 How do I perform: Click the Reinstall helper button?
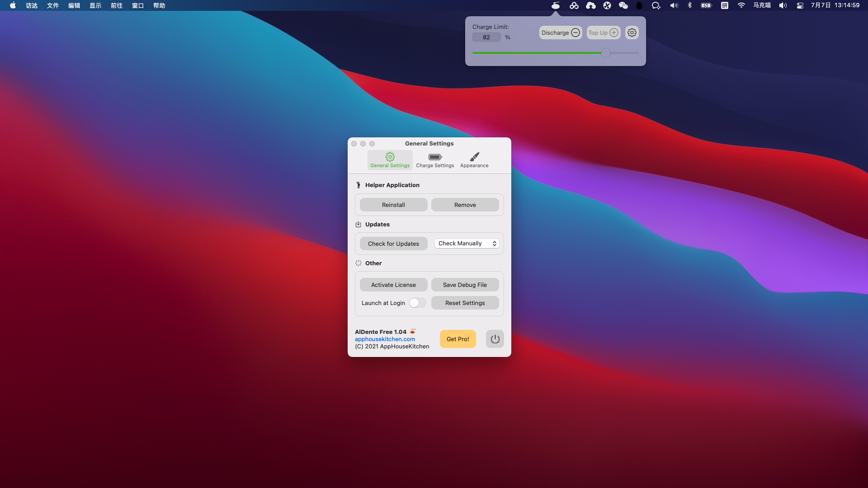[x=393, y=205]
